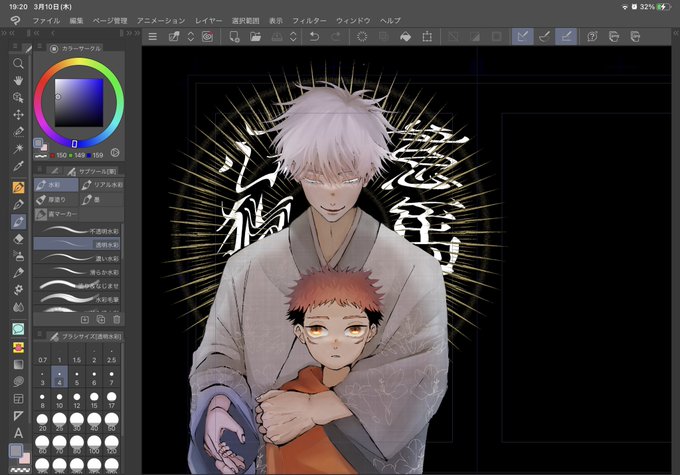Select the Blend droplets tool
This screenshot has height=475, width=680.
18,307
